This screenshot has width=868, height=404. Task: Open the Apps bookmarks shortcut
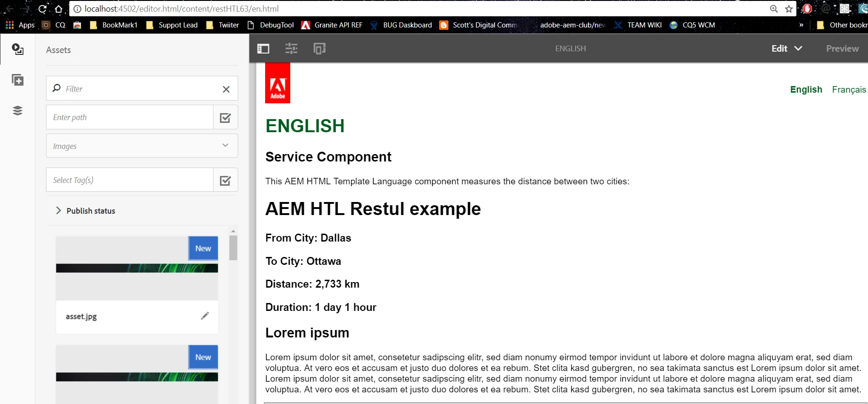(20, 25)
